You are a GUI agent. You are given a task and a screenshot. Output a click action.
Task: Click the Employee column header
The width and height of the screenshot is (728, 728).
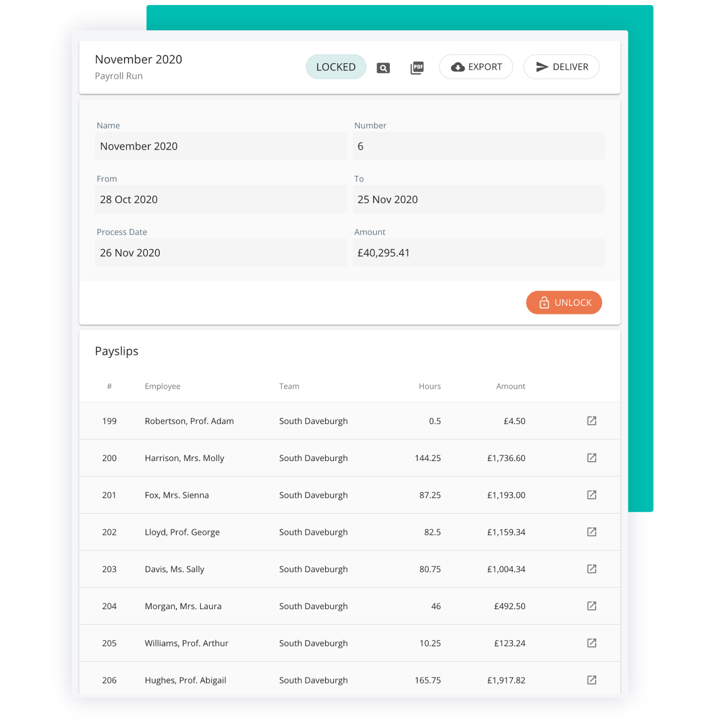tap(162, 386)
